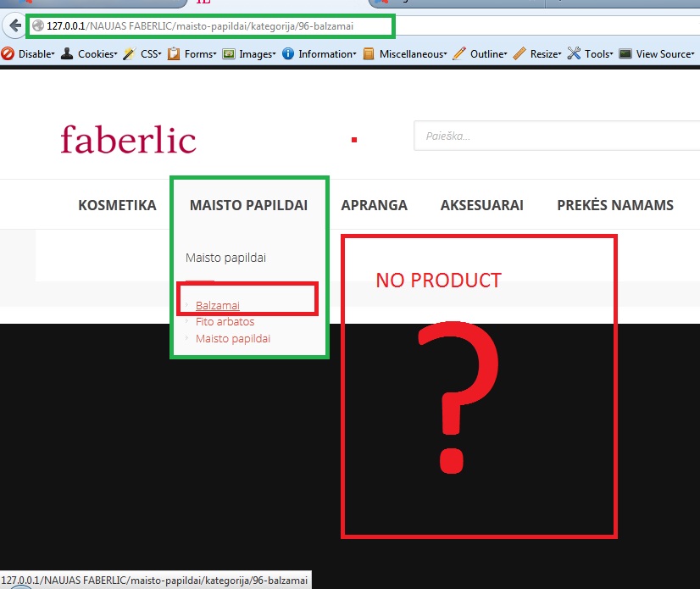
Task: Open the KOSMETIKA menu
Action: (117, 205)
